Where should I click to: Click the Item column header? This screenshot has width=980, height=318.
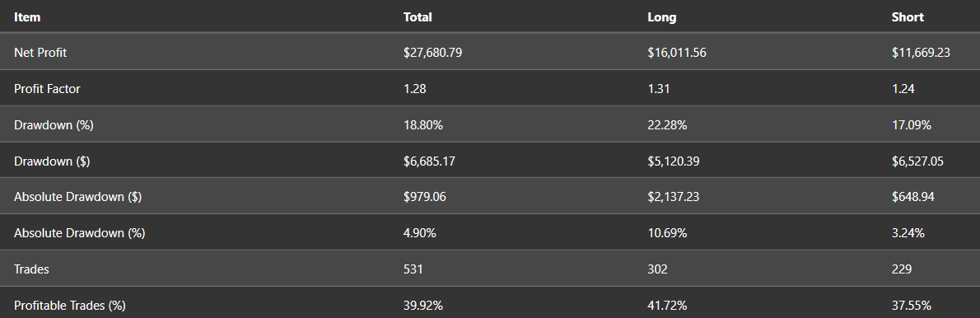[27, 16]
